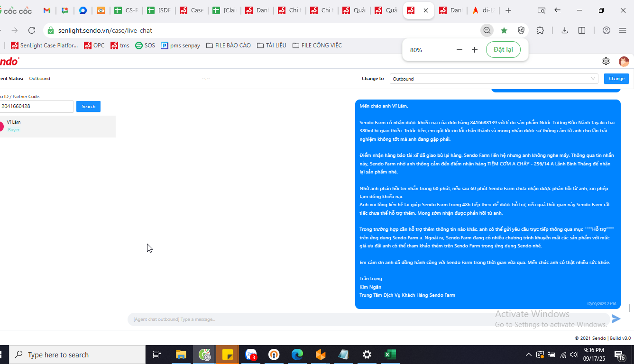Switch to the [SDF spreadsheet tab

[x=158, y=10]
